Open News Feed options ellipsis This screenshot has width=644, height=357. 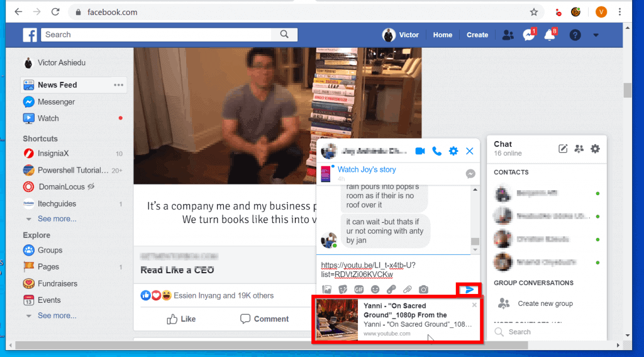(119, 85)
